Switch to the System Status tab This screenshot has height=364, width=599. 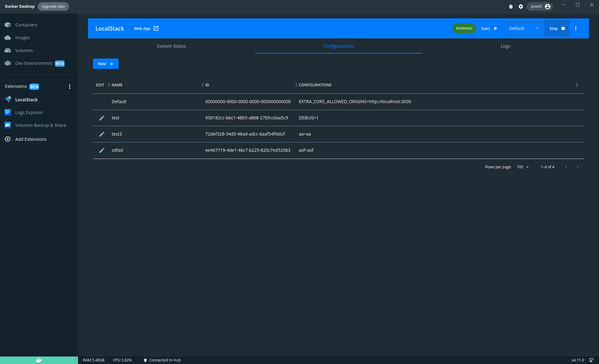coord(171,46)
